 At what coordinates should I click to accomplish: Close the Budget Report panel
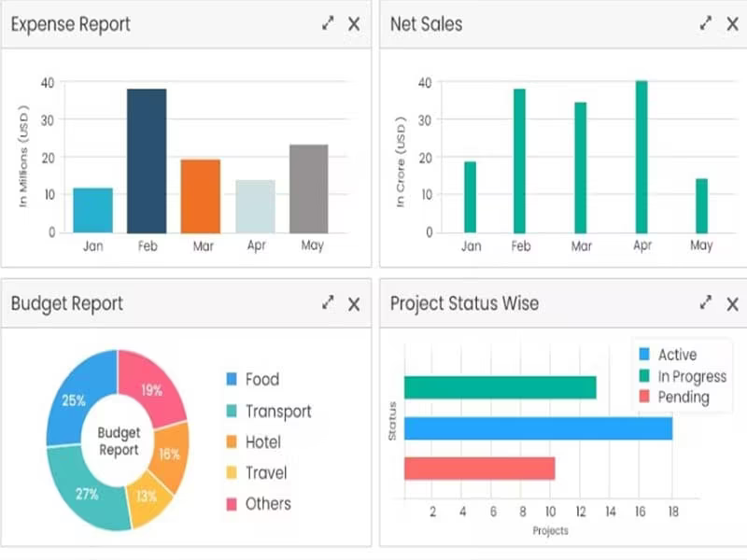tap(354, 304)
